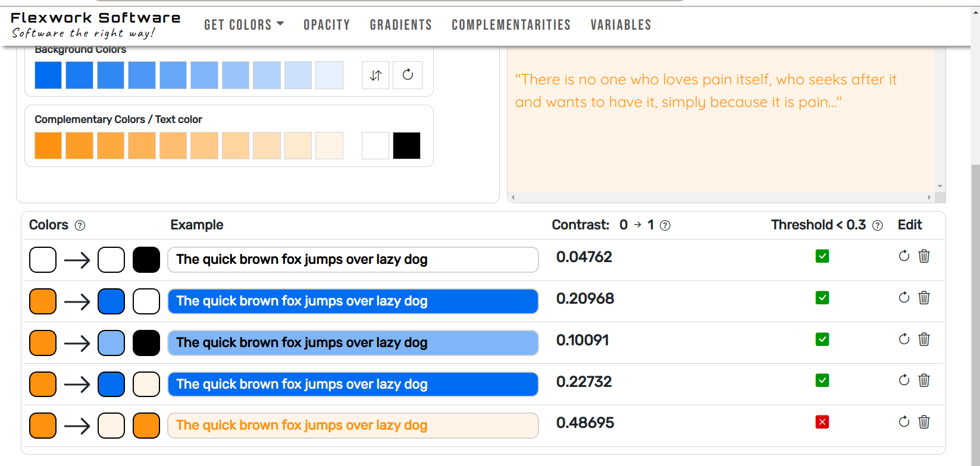
Task: Click the preview pane horizontal scrollbar
Action: [x=721, y=197]
